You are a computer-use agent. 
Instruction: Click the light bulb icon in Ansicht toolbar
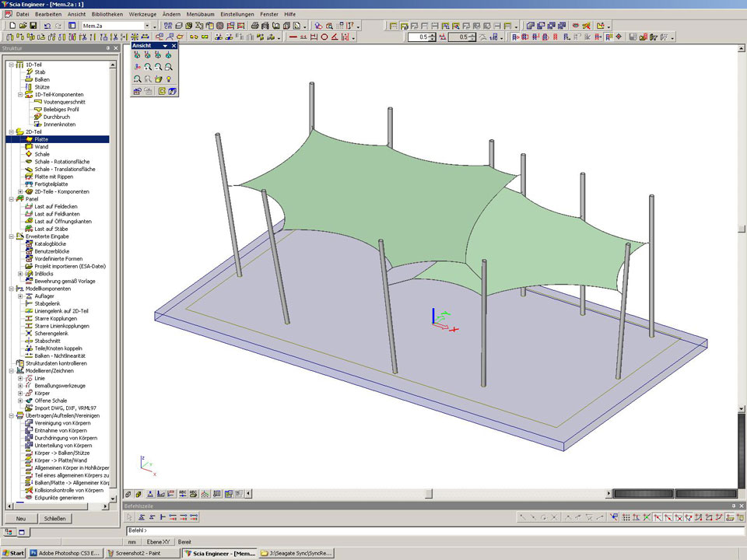coord(170,79)
